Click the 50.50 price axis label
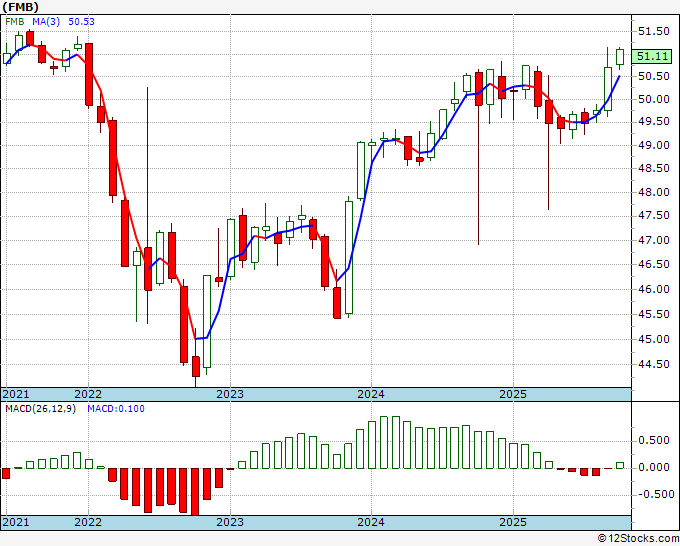 click(654, 77)
